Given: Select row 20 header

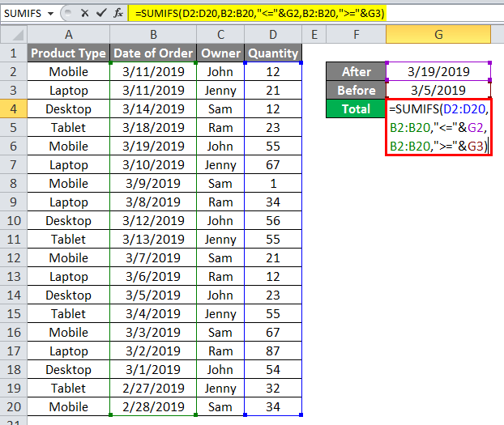Looking at the screenshot, I should pos(14,406).
